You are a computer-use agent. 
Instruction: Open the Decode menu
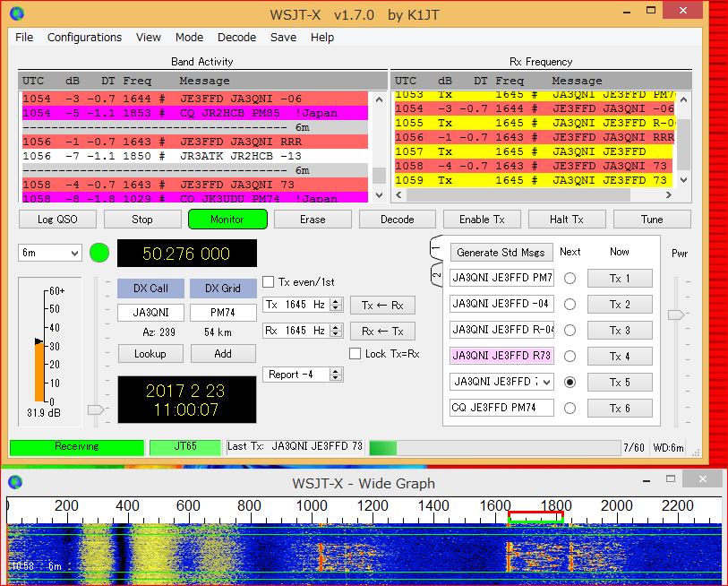236,38
